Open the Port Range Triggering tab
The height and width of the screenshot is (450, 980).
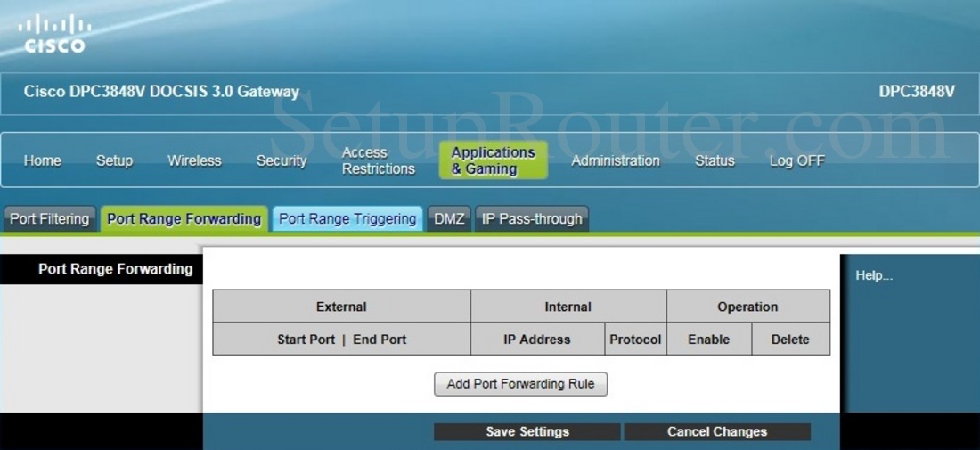(347, 219)
